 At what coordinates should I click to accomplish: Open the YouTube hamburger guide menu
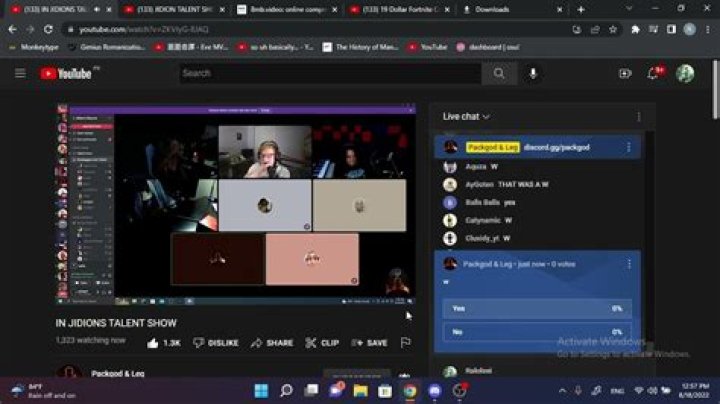[20, 73]
